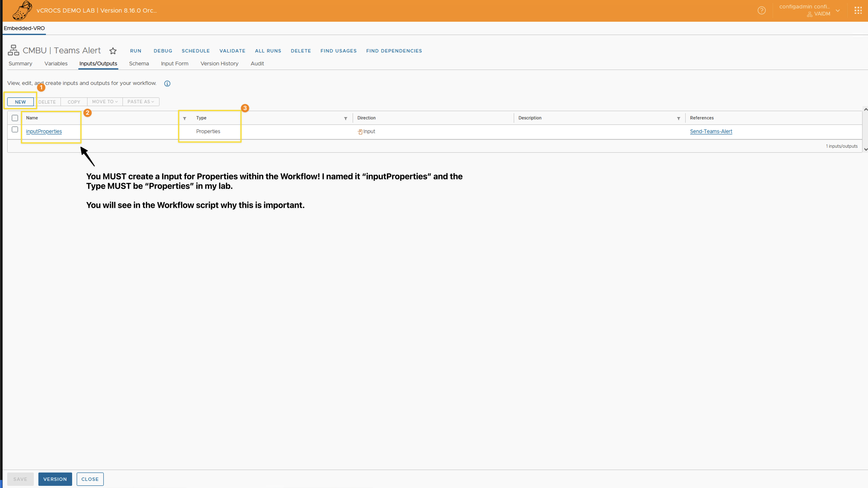Screen dimensions: 868x488
Task: Click the vCROCS croc shoe logo
Action: click(22, 10)
